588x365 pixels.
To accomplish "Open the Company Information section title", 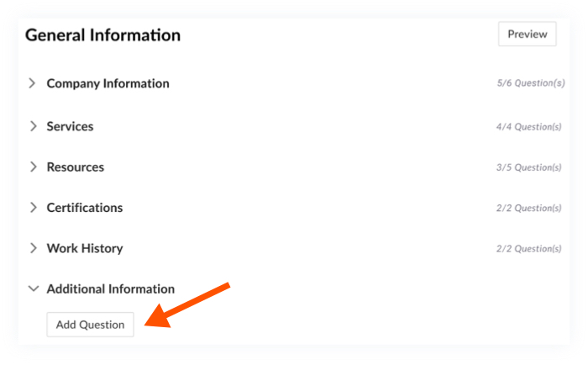I will click(x=108, y=83).
